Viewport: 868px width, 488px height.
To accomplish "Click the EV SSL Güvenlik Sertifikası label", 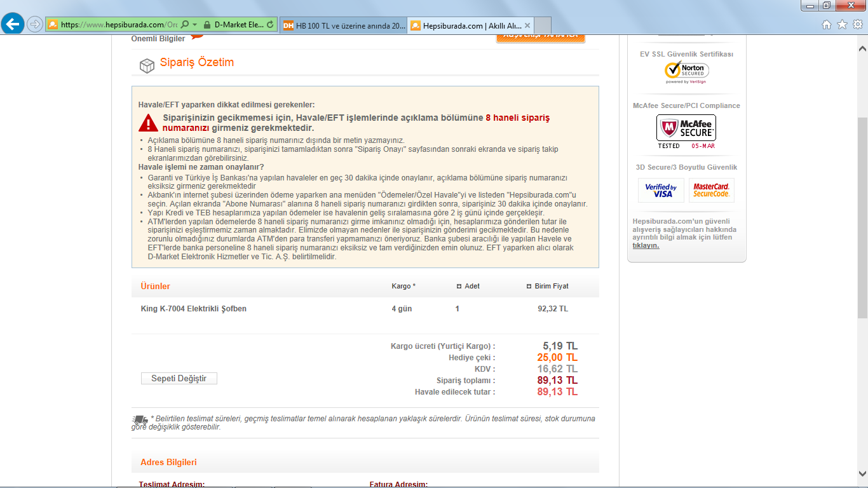I will 686,54.
